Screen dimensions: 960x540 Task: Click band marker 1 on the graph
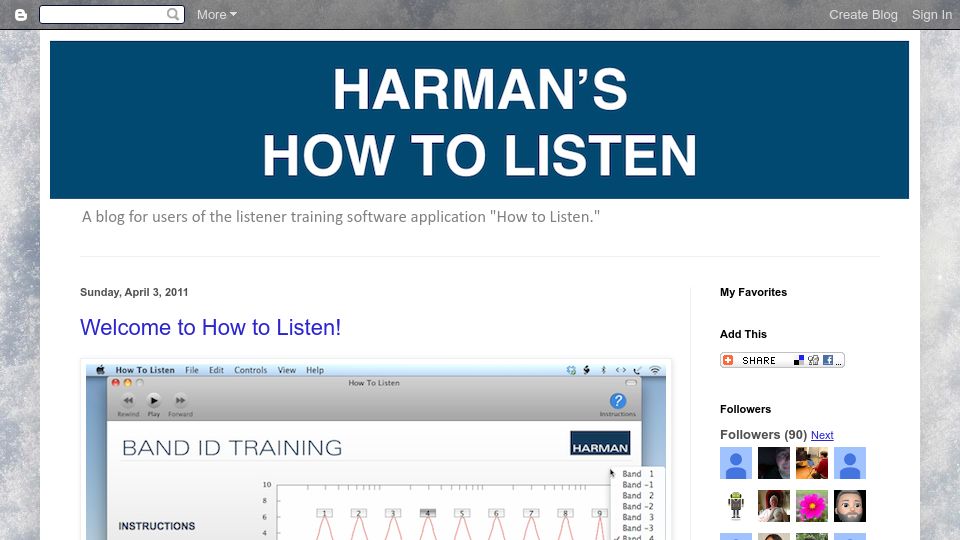tap(324, 513)
